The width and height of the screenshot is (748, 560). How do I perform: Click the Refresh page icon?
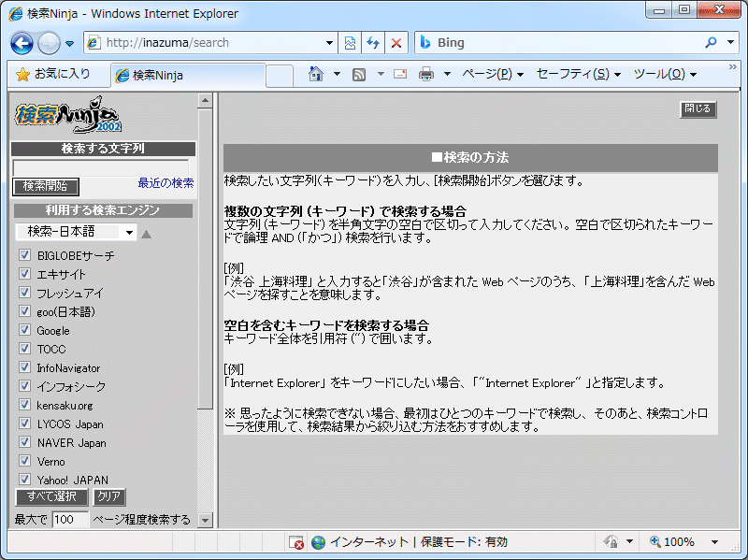tap(373, 43)
